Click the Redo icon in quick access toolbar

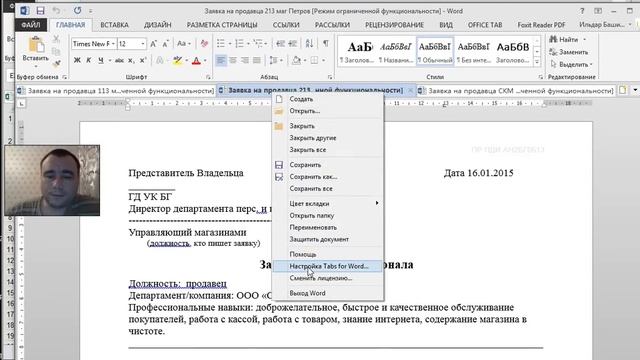tap(77, 11)
